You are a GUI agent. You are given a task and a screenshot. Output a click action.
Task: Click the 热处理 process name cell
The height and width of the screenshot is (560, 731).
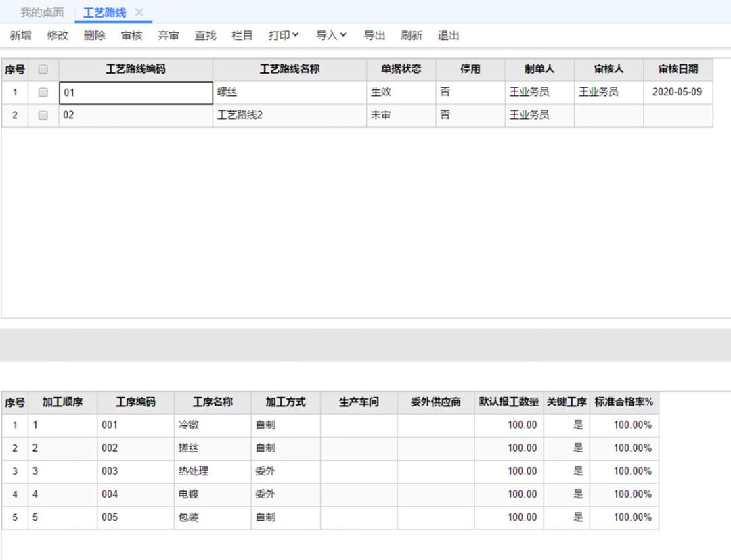[x=213, y=471]
